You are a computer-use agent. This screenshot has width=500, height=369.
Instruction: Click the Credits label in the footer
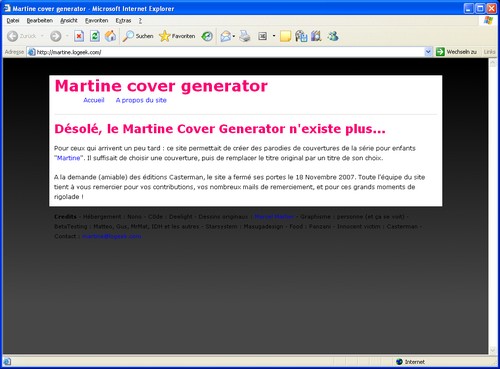[x=65, y=217]
